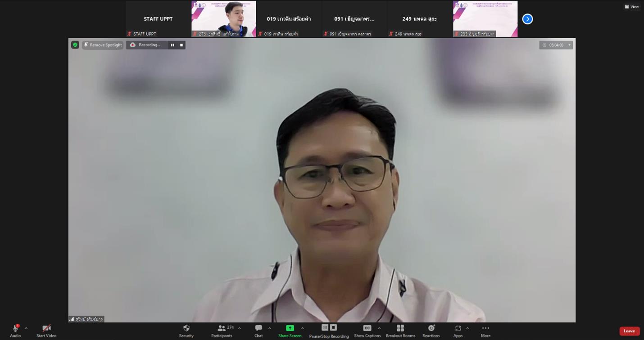
Task: Expand the Participants options caret
Action: (239, 328)
